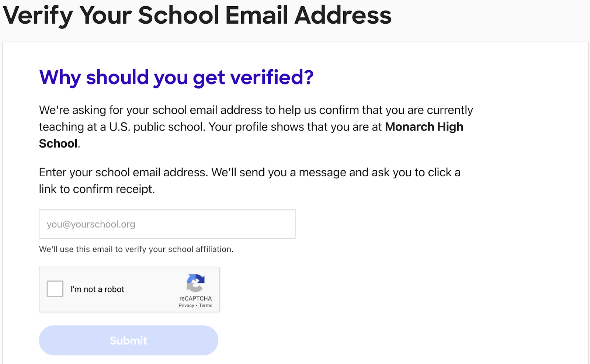Click the link to confirm receipt text line
The height and width of the screenshot is (364, 590).
point(97,189)
